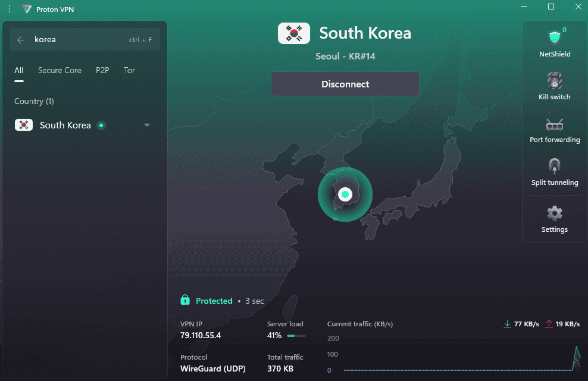Click the Server load progress bar

click(296, 336)
